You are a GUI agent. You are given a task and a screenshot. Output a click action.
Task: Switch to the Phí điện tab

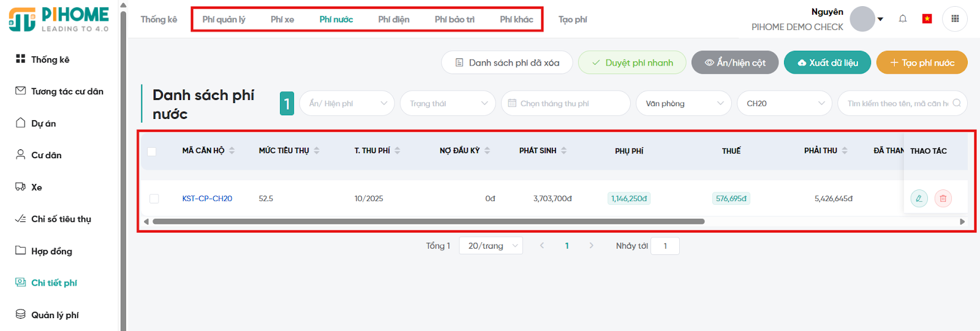[x=393, y=20]
